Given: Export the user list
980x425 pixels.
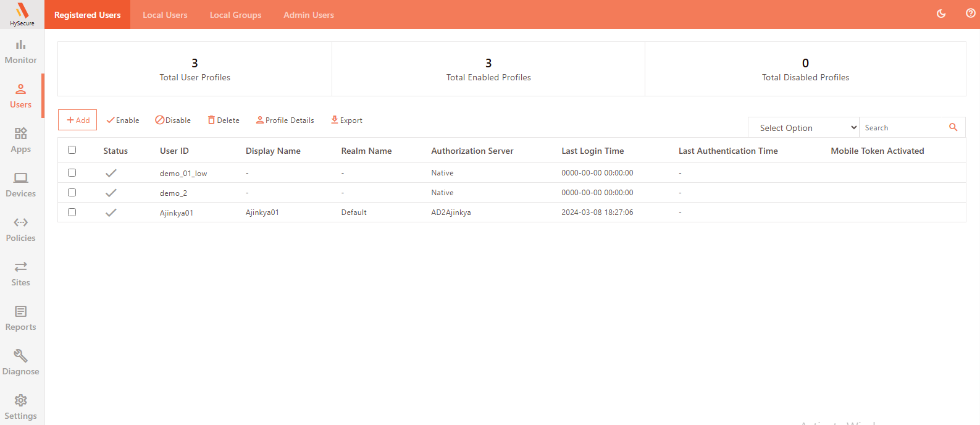Looking at the screenshot, I should (346, 120).
